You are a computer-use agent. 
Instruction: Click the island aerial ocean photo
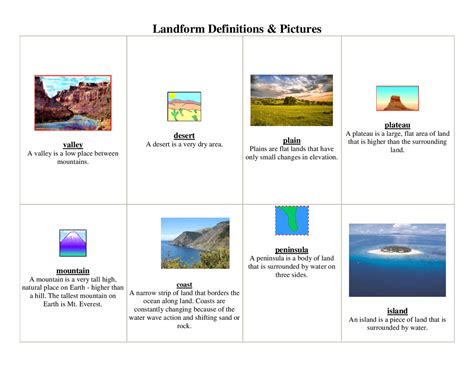397,260
